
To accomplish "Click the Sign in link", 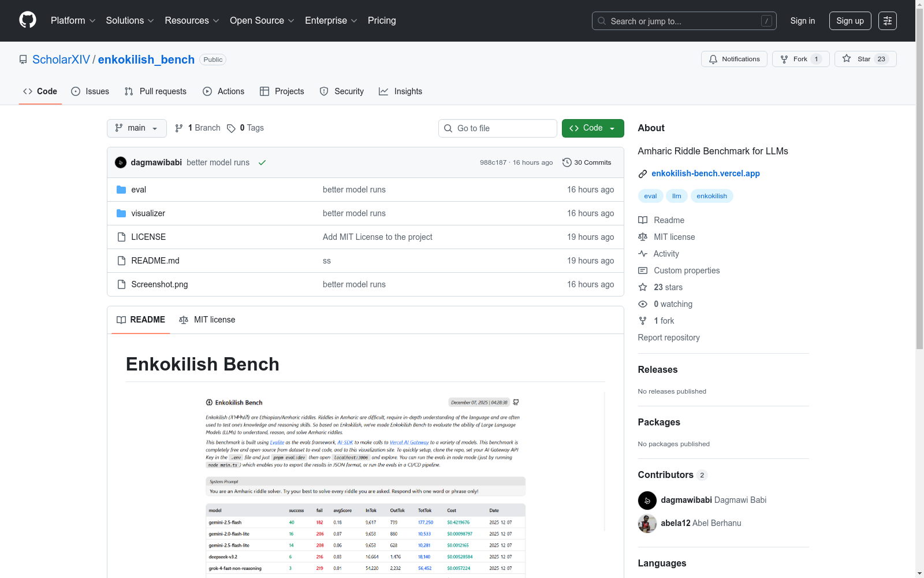I will 803,21.
